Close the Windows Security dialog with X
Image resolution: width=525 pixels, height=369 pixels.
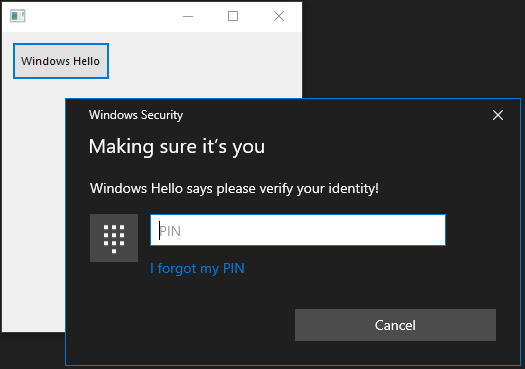(498, 115)
